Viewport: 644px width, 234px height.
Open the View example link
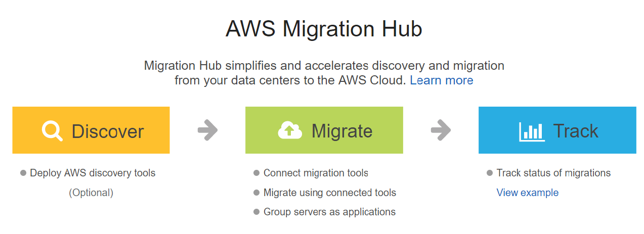[x=527, y=193]
